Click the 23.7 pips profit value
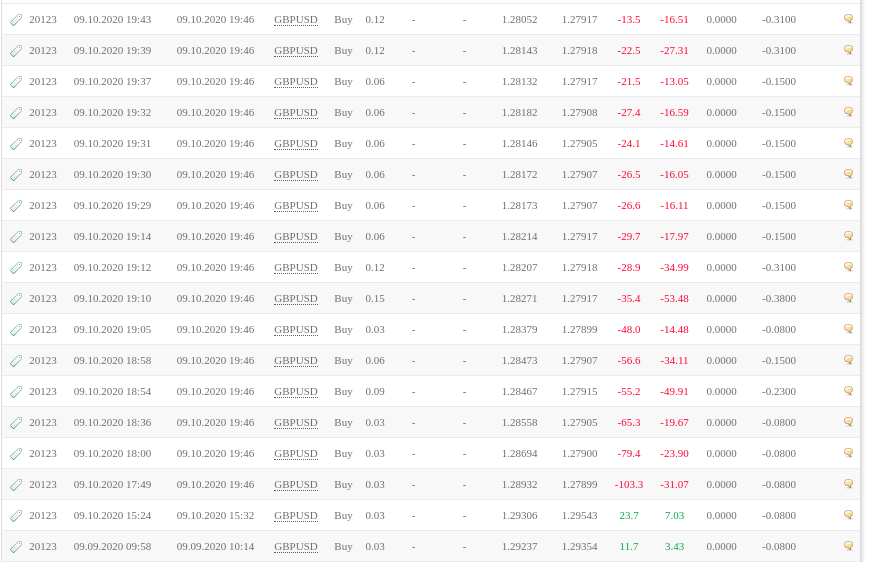Viewport: 869px width, 562px height. [629, 515]
